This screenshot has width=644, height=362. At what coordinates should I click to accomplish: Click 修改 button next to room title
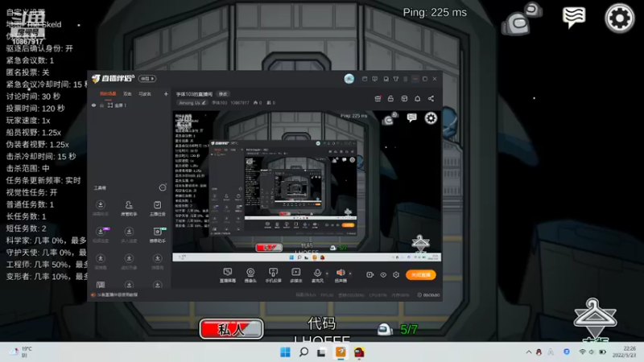pos(223,94)
